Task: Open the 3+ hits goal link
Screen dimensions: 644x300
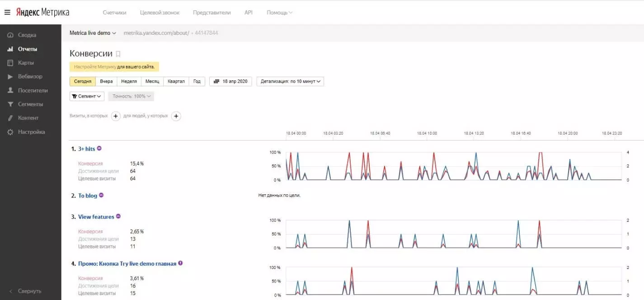Action: coord(86,149)
